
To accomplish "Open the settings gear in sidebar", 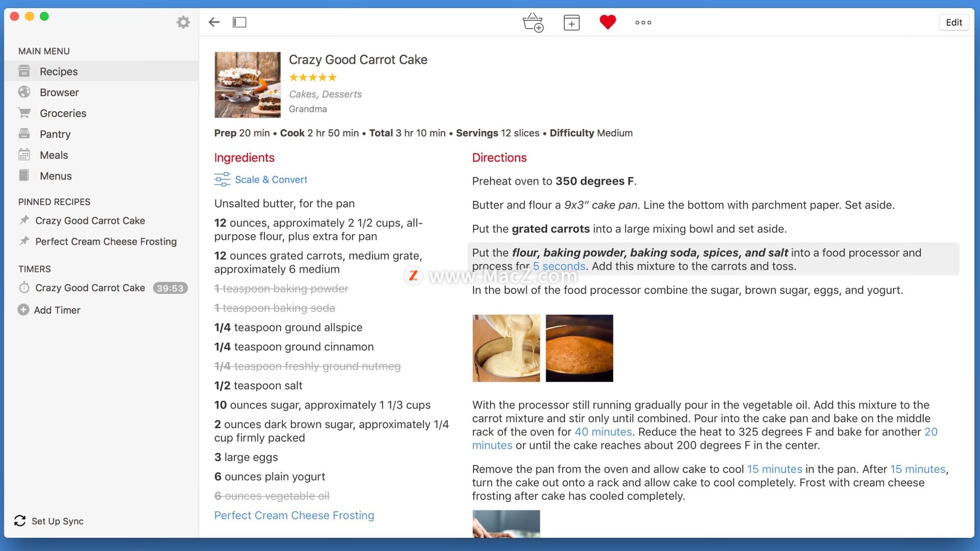I will 183,22.
